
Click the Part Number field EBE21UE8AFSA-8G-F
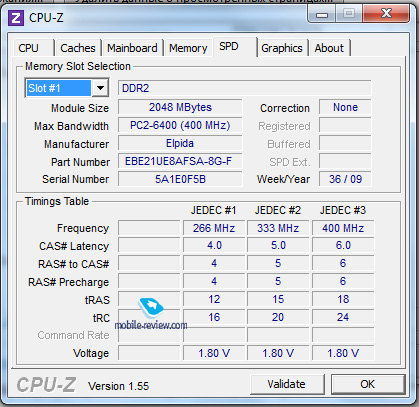click(180, 161)
